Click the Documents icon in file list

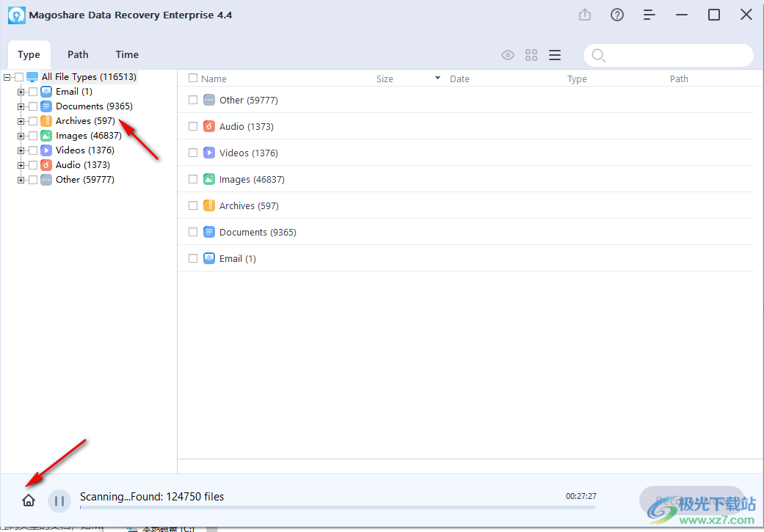coord(209,232)
